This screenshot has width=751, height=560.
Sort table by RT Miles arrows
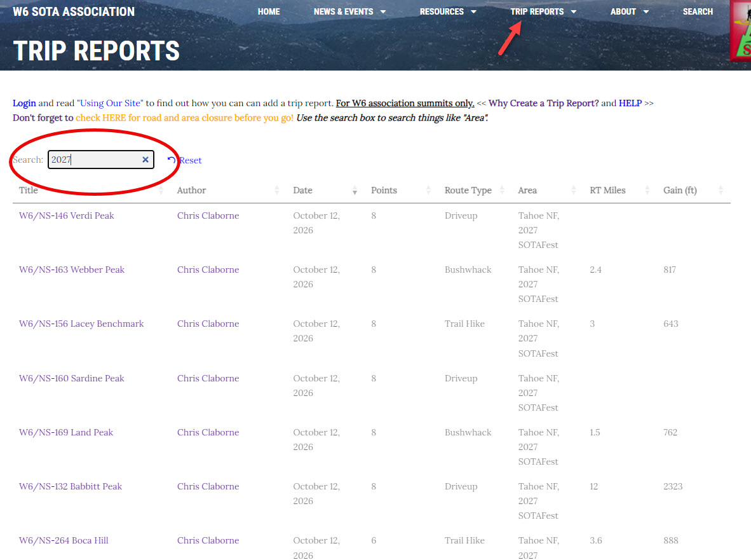pos(647,191)
